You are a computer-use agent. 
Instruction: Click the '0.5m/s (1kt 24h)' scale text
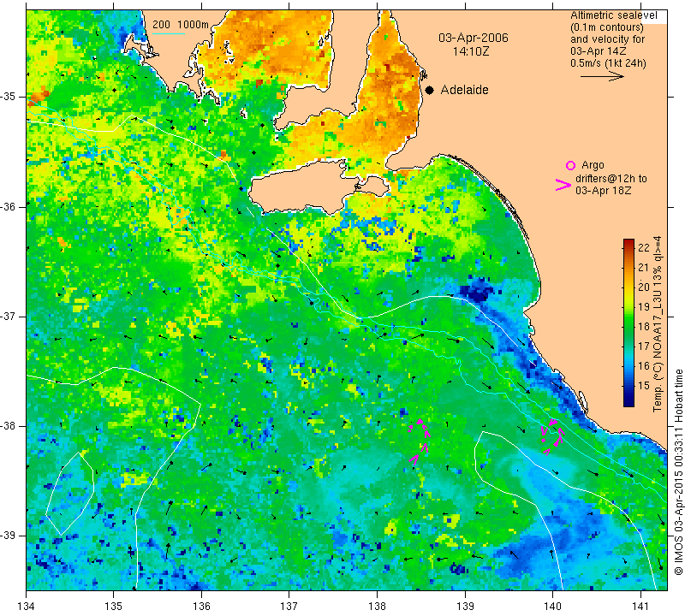(x=608, y=62)
